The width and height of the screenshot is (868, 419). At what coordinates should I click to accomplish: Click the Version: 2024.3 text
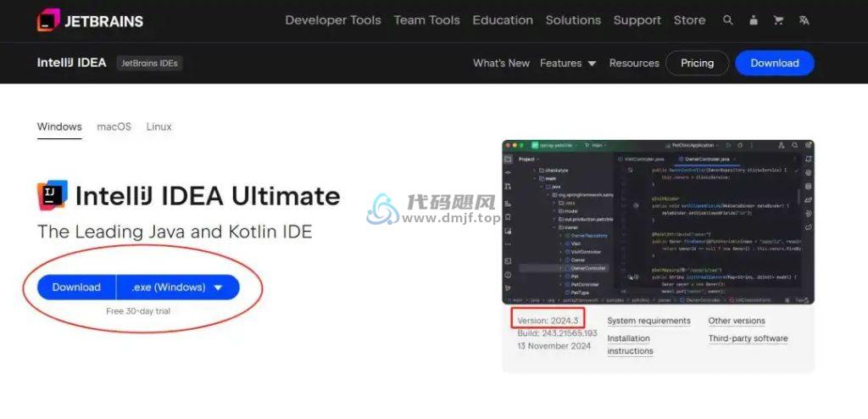pos(548,321)
